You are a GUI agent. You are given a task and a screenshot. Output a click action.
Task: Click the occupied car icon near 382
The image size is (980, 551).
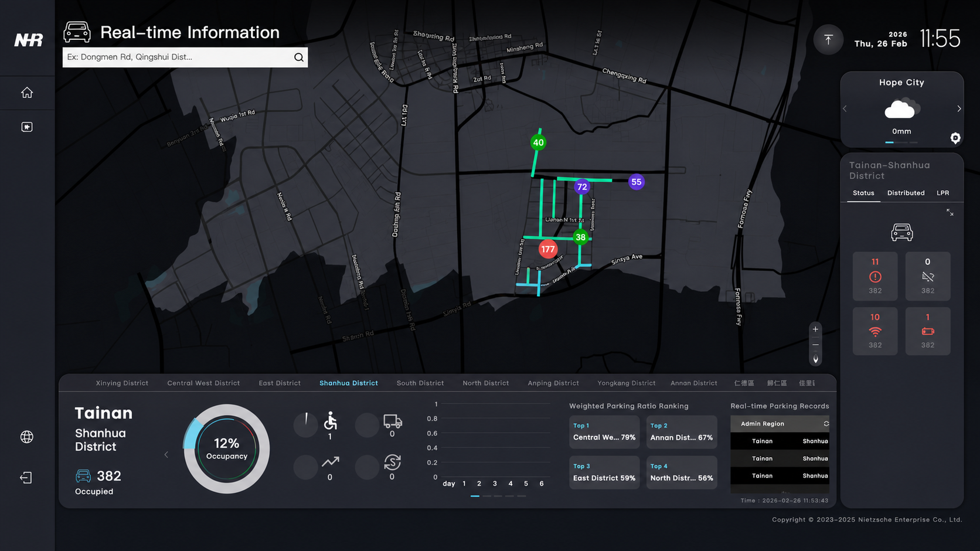[83, 475]
